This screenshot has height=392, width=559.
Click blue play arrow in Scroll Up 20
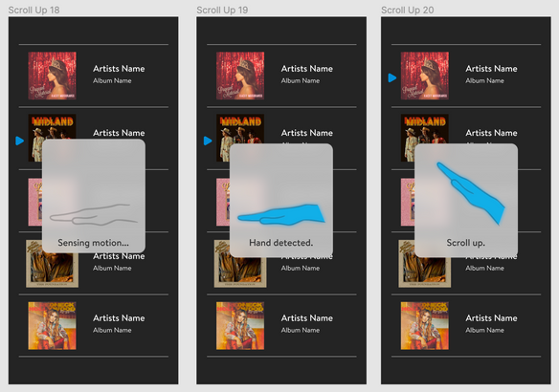[392, 78]
